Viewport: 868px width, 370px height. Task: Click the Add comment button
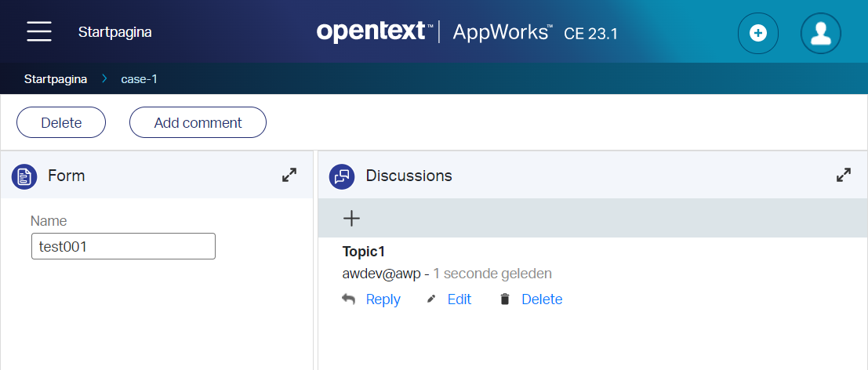tap(198, 122)
